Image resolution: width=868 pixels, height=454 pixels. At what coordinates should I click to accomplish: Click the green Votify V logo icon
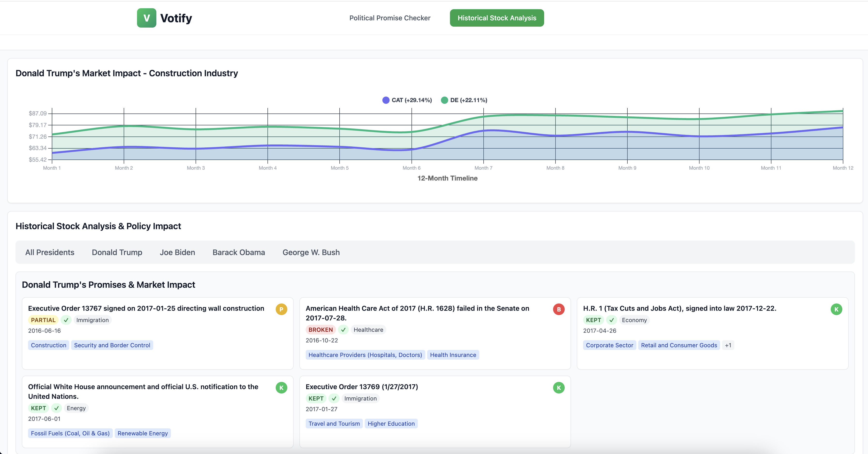[146, 18]
